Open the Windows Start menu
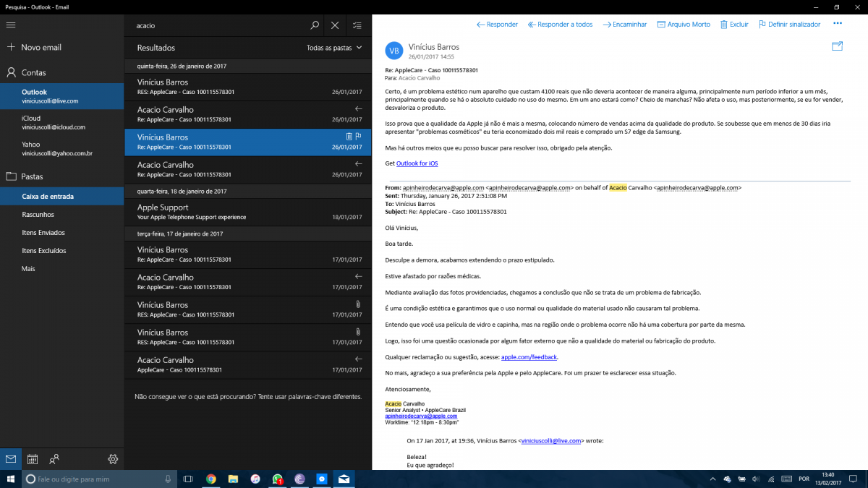Viewport: 868px width, 488px height. click(10, 479)
